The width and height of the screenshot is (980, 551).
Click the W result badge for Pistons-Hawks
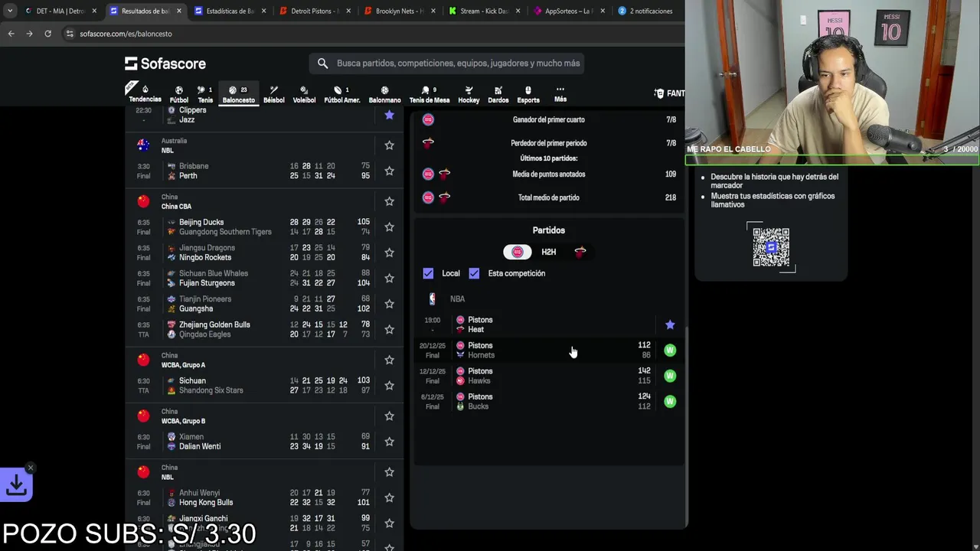tap(670, 376)
